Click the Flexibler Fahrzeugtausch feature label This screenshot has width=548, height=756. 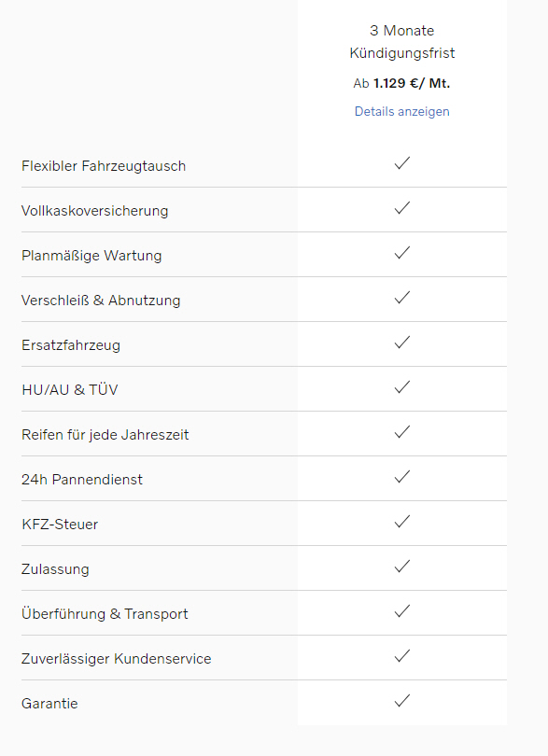pos(104,166)
